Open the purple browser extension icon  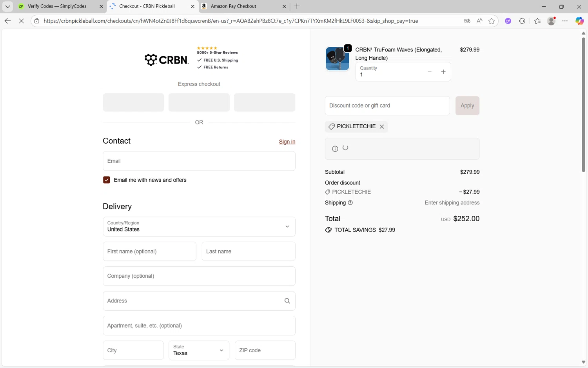508,21
